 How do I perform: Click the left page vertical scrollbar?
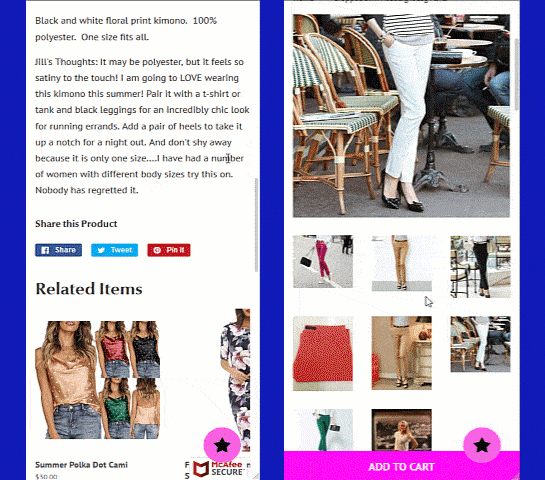pyautogui.click(x=257, y=225)
